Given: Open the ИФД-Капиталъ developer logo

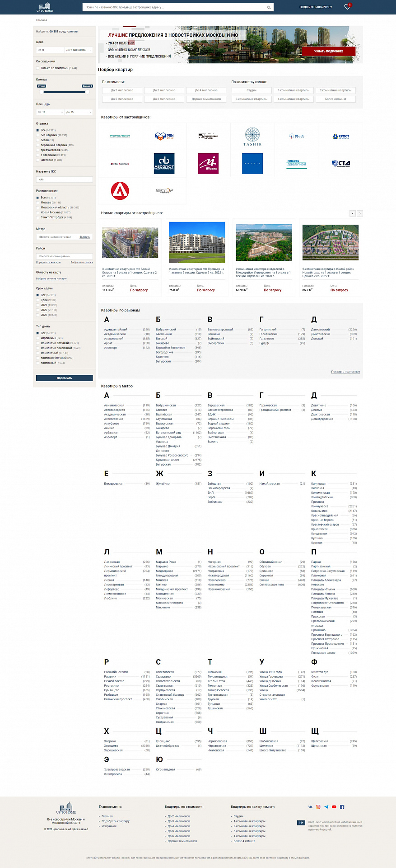Looking at the screenshot, I should (x=120, y=164).
